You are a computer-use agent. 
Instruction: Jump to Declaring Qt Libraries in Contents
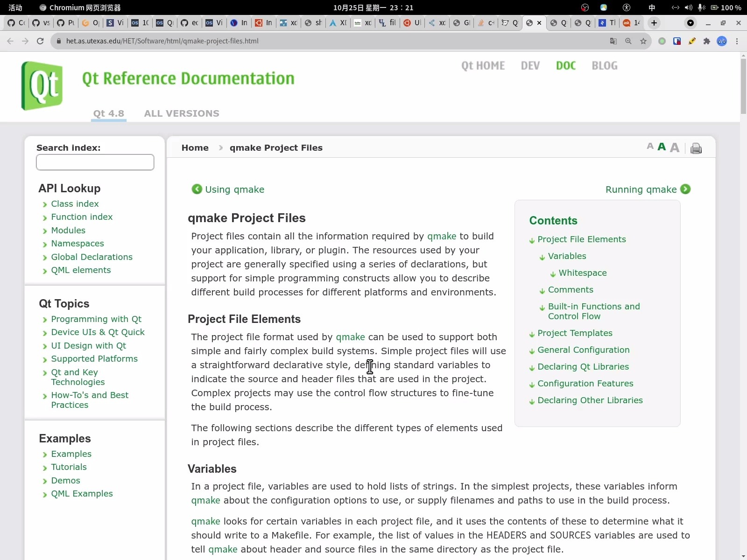583,367
